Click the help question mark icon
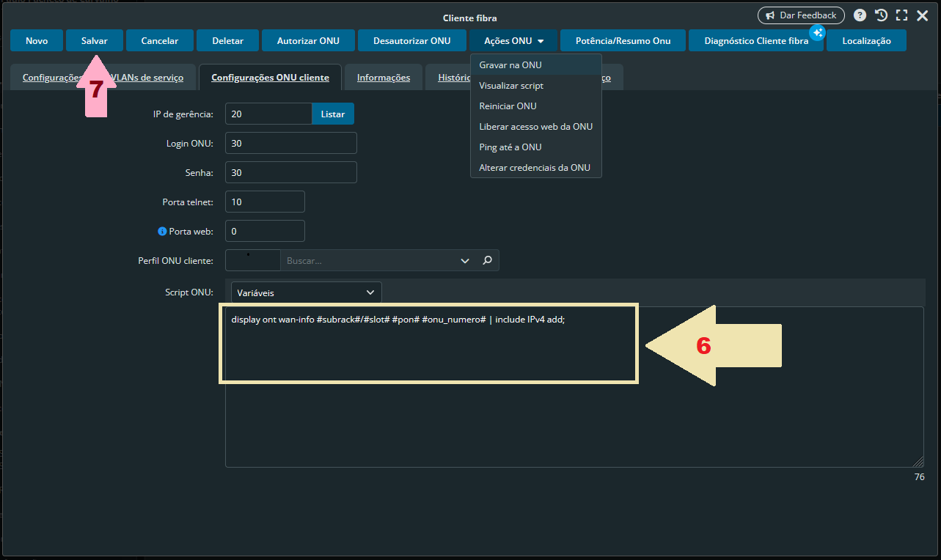This screenshot has width=941, height=560. tap(860, 15)
